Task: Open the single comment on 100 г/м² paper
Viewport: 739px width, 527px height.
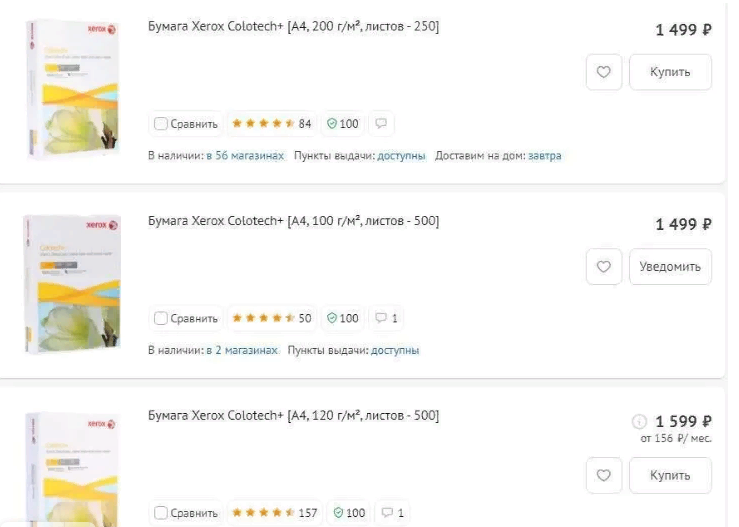Action: click(386, 318)
